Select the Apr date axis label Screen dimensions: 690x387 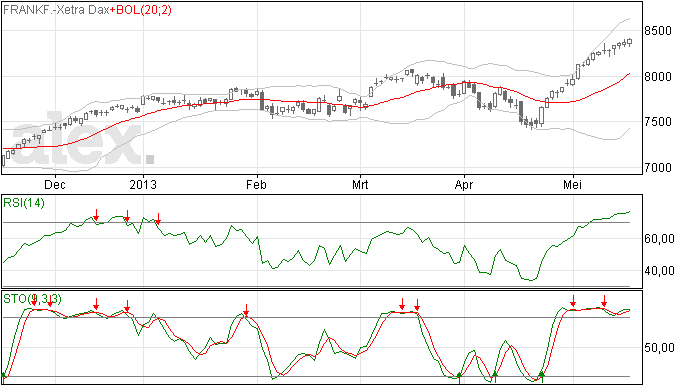tap(464, 184)
